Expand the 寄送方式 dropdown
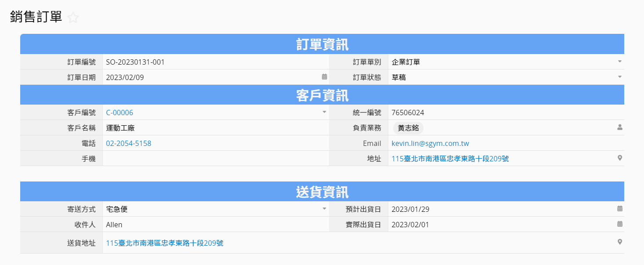Screen dimensions: 644x265 coord(325,209)
